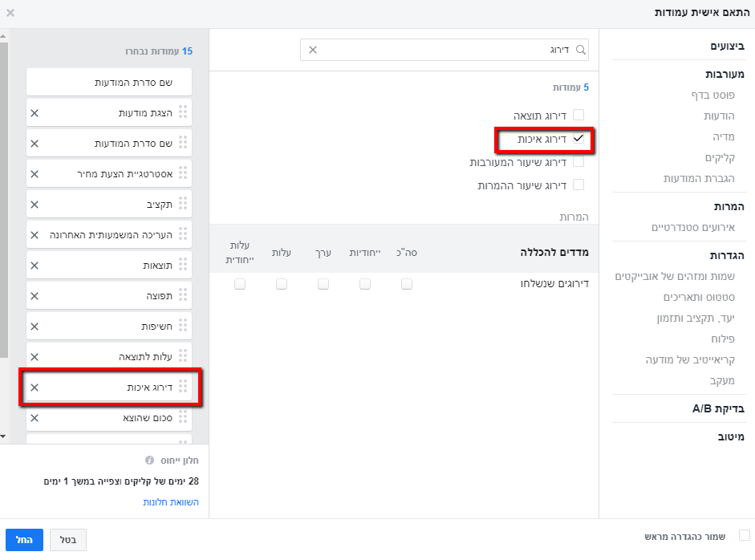The width and height of the screenshot is (755, 560).
Task: Open the השוואת חלונות link
Action: [x=170, y=502]
